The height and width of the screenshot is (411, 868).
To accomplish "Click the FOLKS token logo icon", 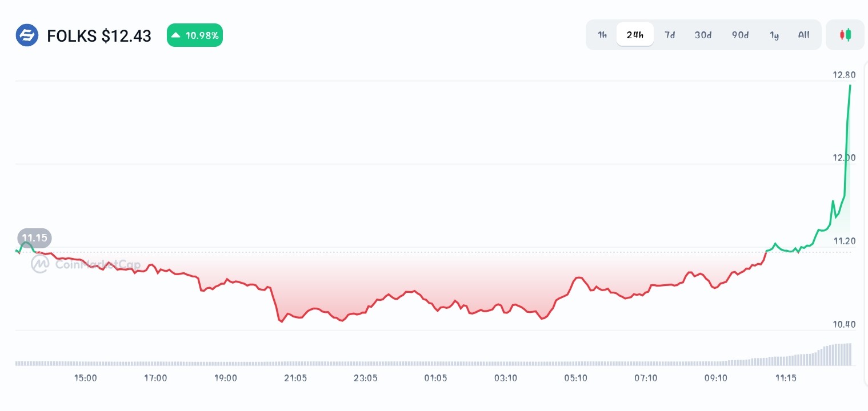I will point(27,35).
